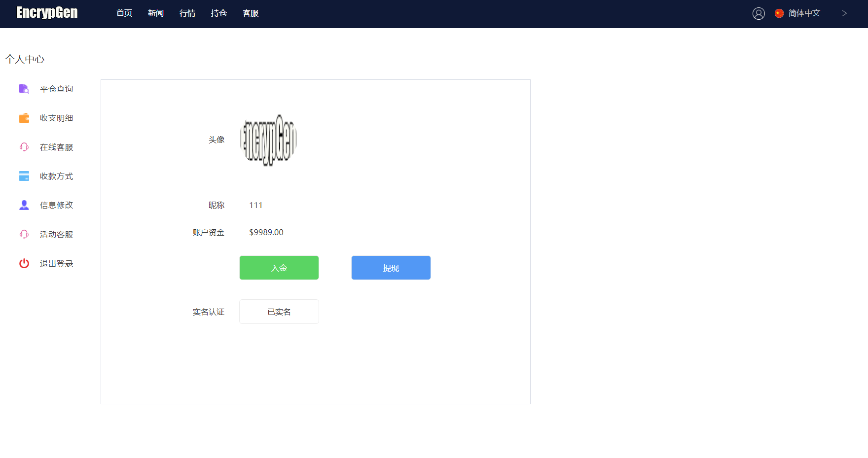Viewport: 868px width, 458px height.
Task: Click the blue card icon for 收款方式
Action: 24,176
